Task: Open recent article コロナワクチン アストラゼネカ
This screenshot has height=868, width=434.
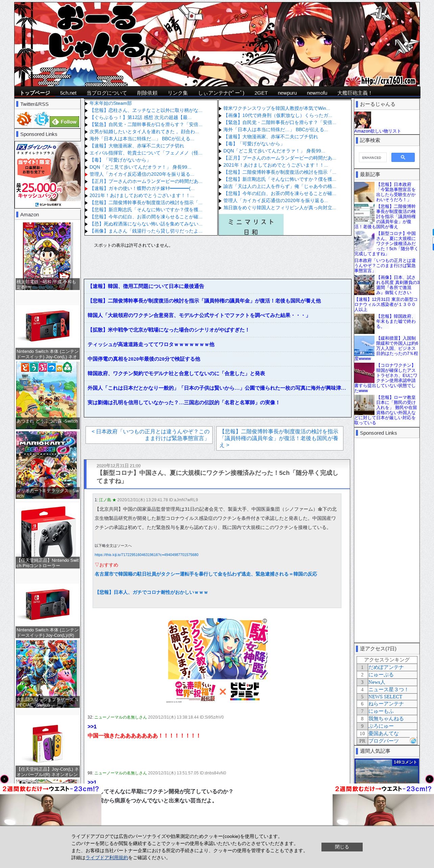Action: click(386, 378)
